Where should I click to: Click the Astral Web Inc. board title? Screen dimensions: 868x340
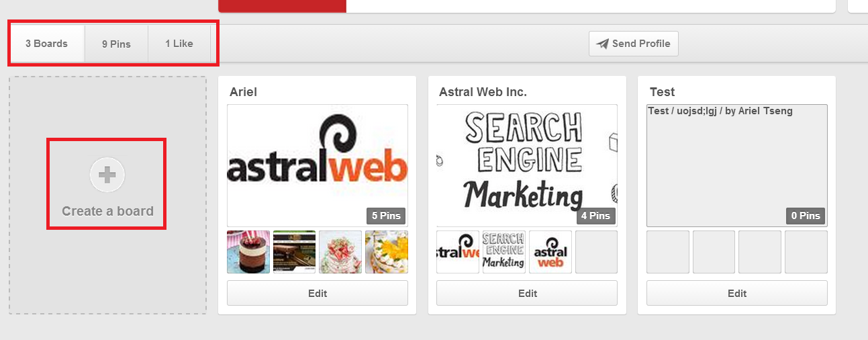point(483,92)
